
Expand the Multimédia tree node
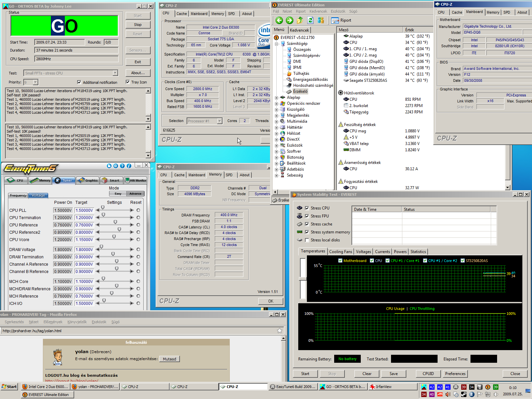[276, 122]
